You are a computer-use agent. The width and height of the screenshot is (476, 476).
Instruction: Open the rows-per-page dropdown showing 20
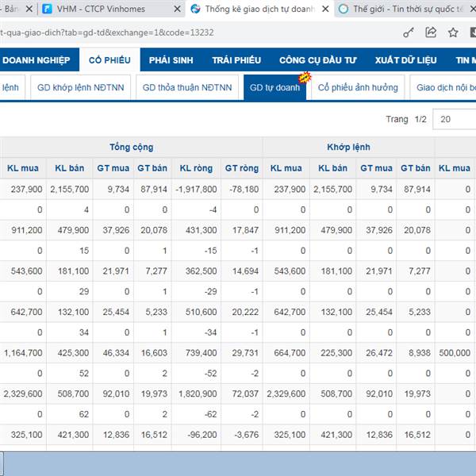click(x=456, y=119)
